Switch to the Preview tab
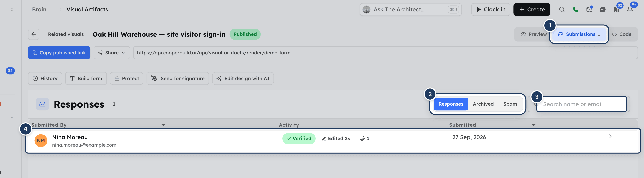Viewport: 644px width, 178px height. coord(534,34)
